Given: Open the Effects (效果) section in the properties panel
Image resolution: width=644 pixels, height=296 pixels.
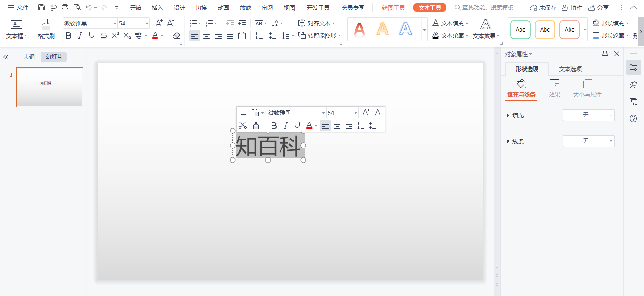Looking at the screenshot, I should (x=554, y=88).
